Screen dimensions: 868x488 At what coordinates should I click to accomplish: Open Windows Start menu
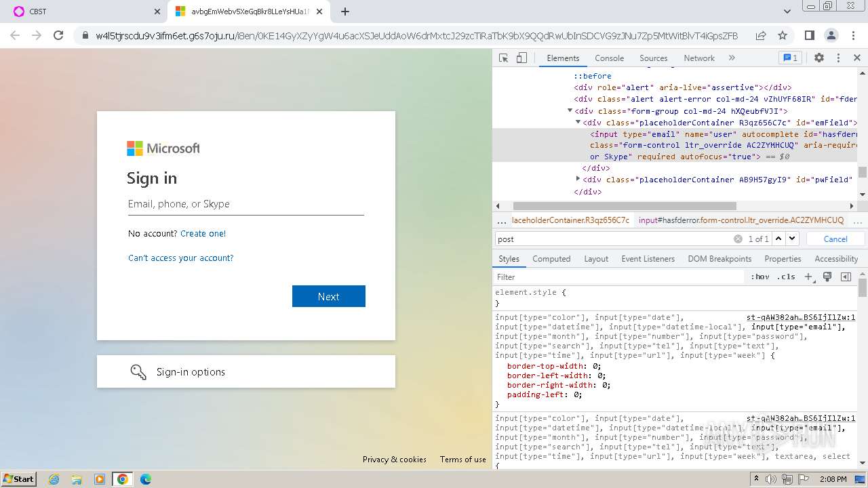point(19,479)
